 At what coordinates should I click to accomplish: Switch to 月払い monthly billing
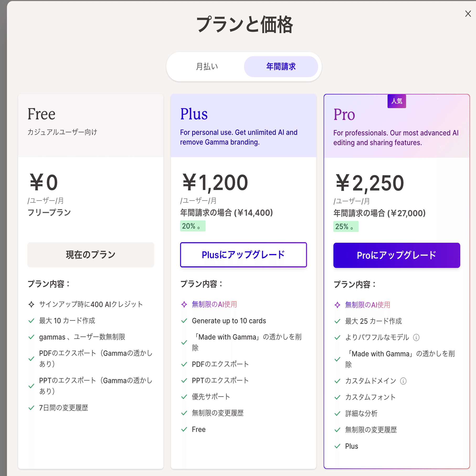[x=207, y=67]
